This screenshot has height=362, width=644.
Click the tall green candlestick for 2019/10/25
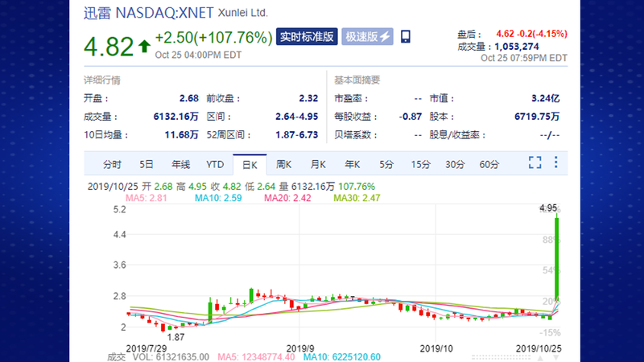(556, 258)
